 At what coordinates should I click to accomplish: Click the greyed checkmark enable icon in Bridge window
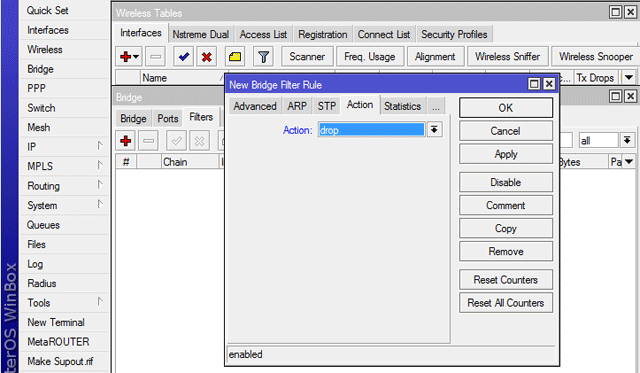(x=177, y=141)
